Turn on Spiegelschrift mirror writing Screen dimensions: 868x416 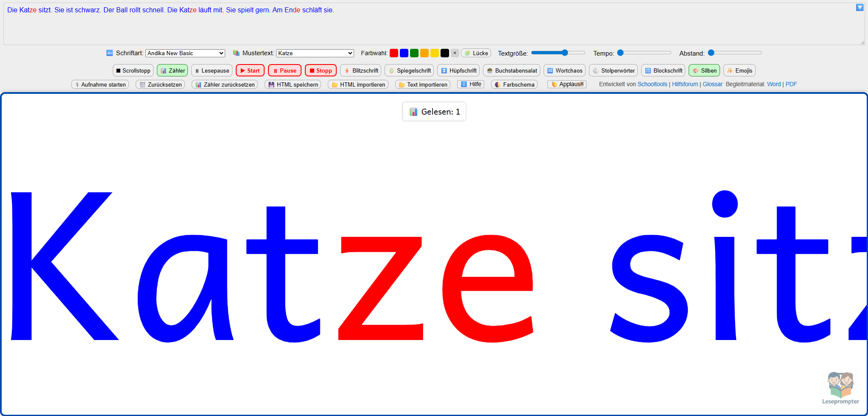click(409, 70)
